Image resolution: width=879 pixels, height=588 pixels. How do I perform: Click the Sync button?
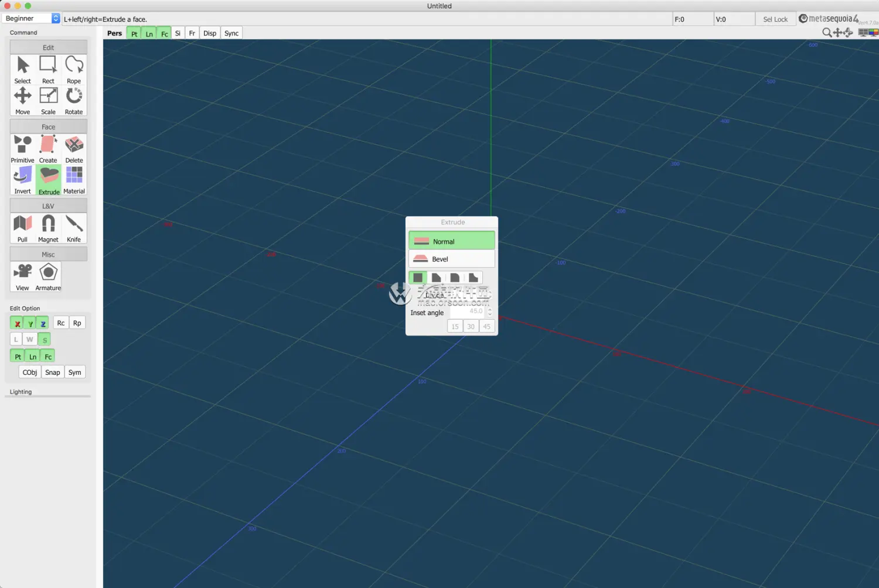pos(231,33)
